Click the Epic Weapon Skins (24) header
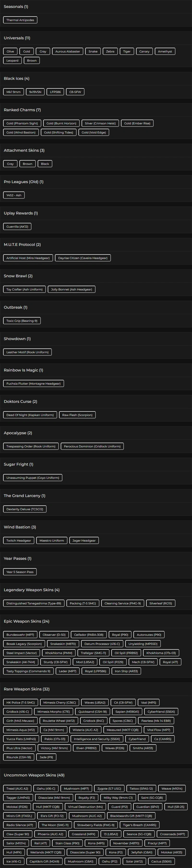Viewport: 192px width, 868px height. (27, 621)
